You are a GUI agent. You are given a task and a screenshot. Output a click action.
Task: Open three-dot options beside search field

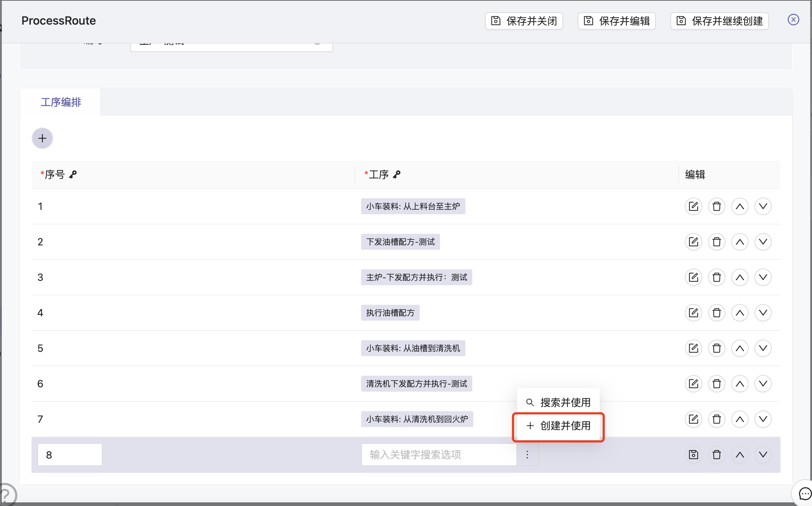coord(527,455)
